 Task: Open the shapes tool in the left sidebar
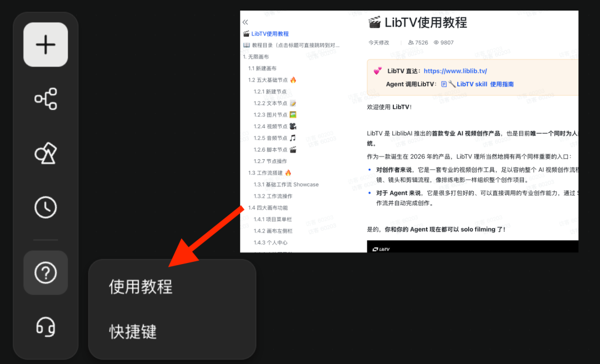(x=45, y=153)
